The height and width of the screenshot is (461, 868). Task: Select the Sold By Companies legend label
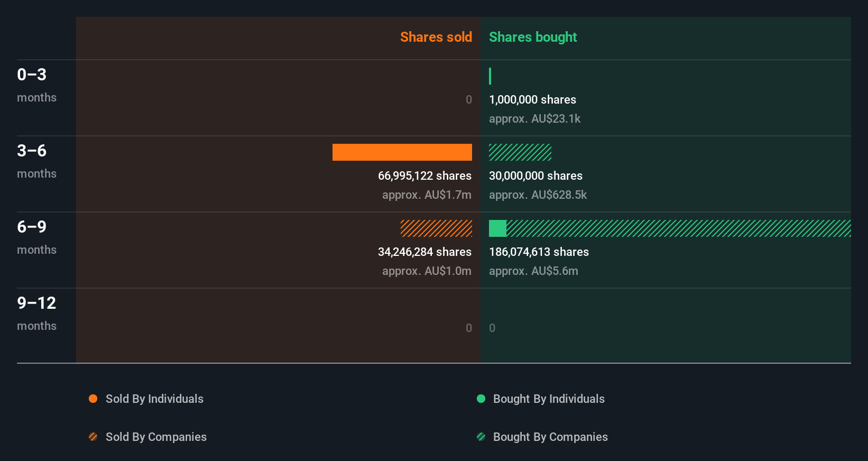(x=156, y=437)
